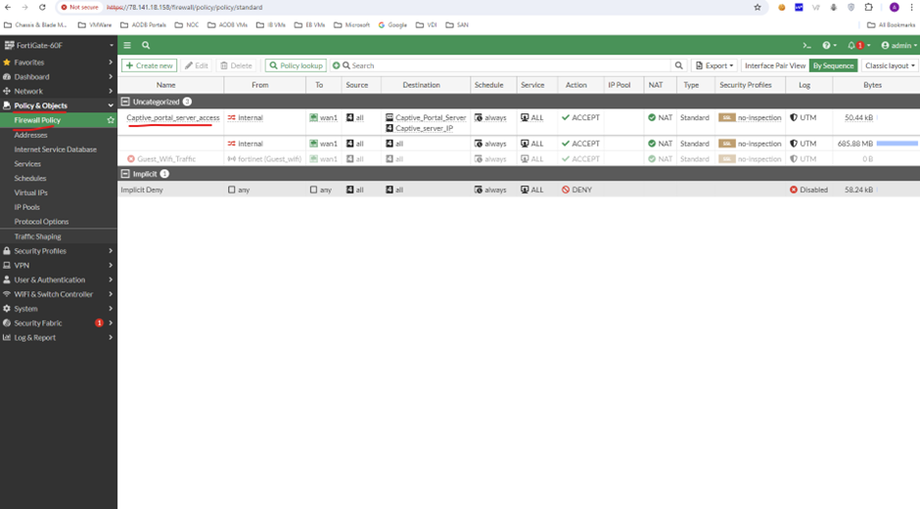Open the Policy lookup tool

[x=296, y=66]
